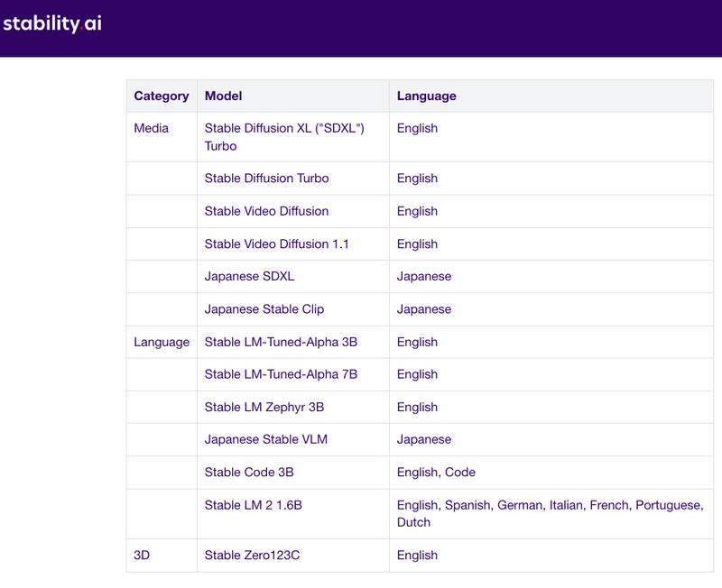Select the Category column header
Image resolution: width=722 pixels, height=588 pixels.
pos(162,96)
